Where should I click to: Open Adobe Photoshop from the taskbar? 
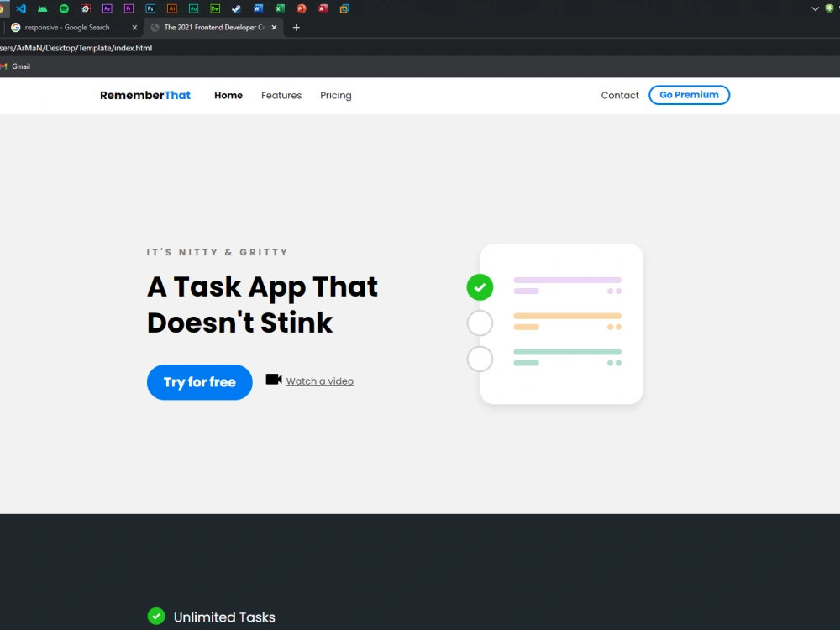pyautogui.click(x=150, y=8)
